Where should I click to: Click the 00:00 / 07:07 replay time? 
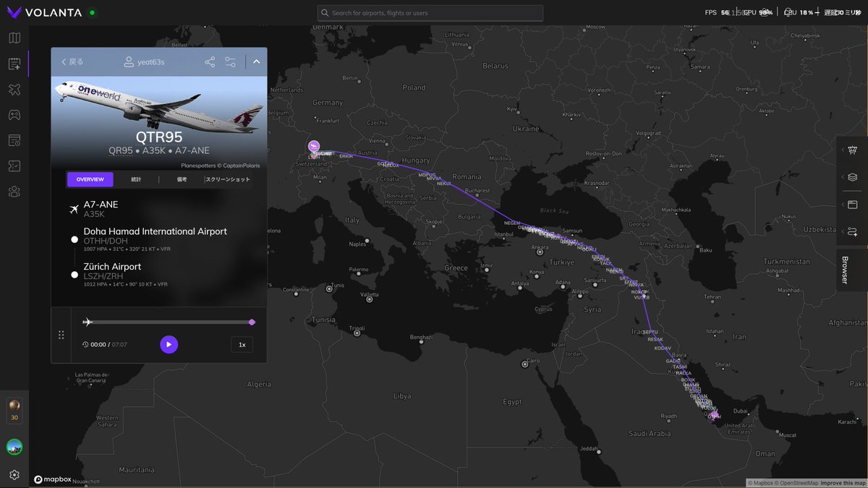coord(105,345)
